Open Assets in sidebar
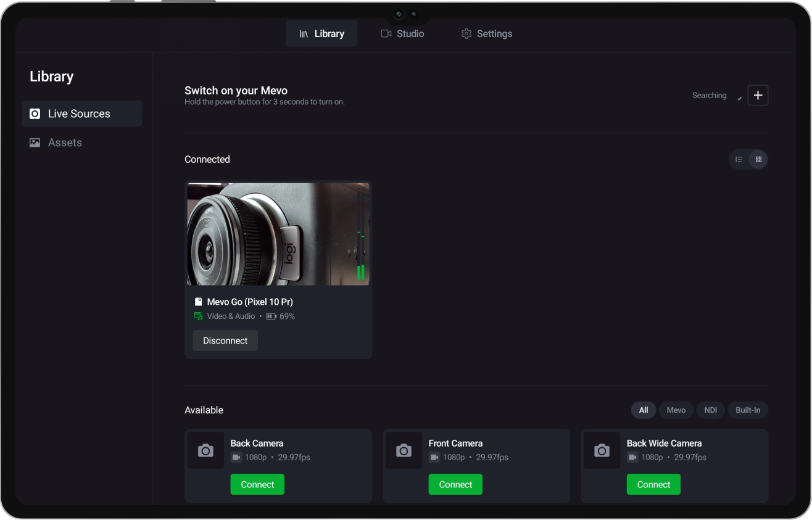 point(65,142)
